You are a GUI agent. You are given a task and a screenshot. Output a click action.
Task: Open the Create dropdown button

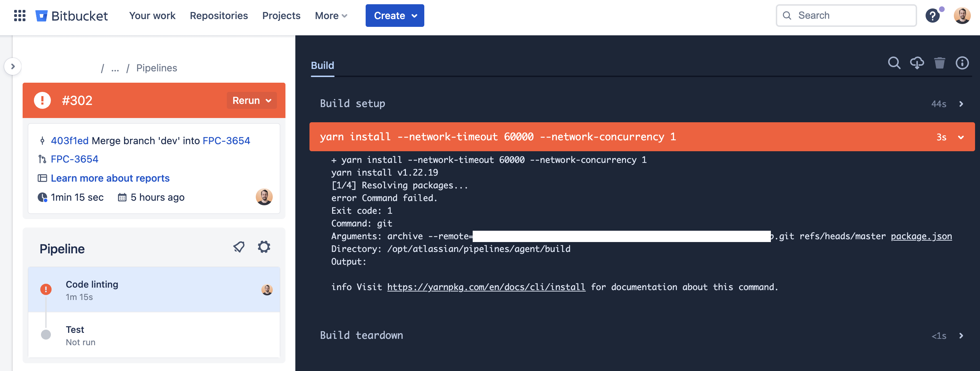[395, 16]
